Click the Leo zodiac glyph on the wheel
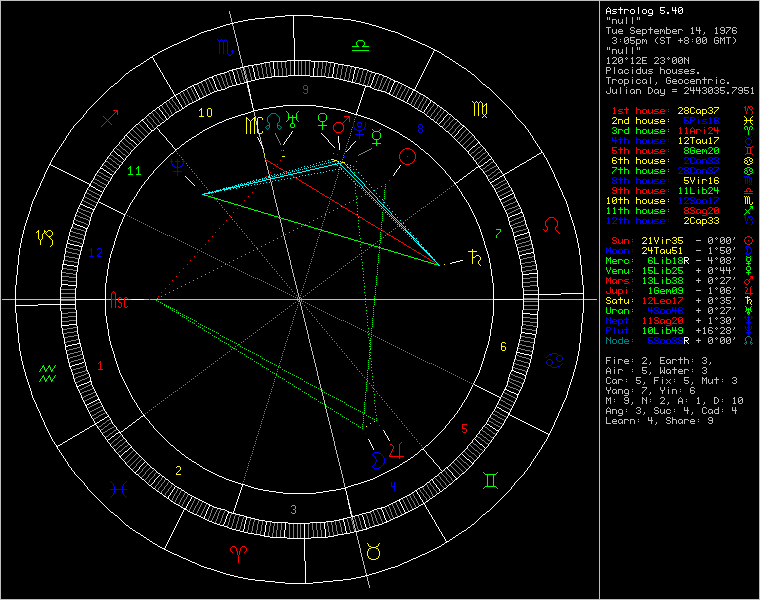Image resolution: width=760 pixels, height=600 pixels. [552, 225]
